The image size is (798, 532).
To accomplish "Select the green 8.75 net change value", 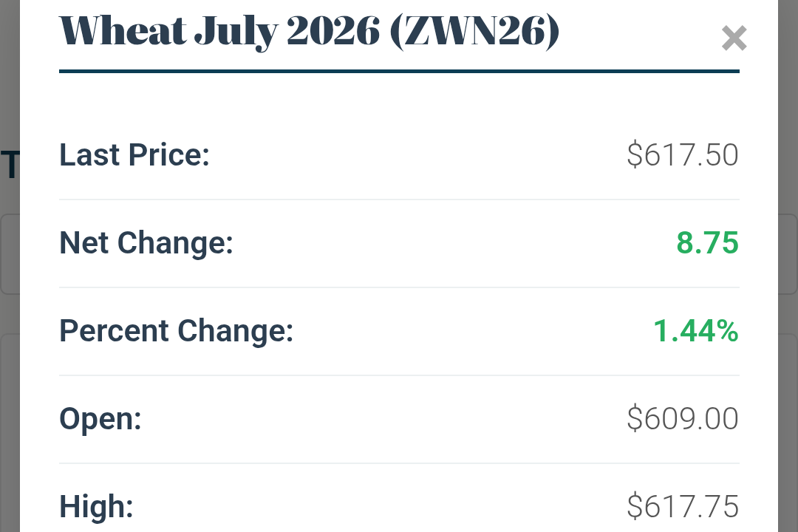I will pos(707,243).
